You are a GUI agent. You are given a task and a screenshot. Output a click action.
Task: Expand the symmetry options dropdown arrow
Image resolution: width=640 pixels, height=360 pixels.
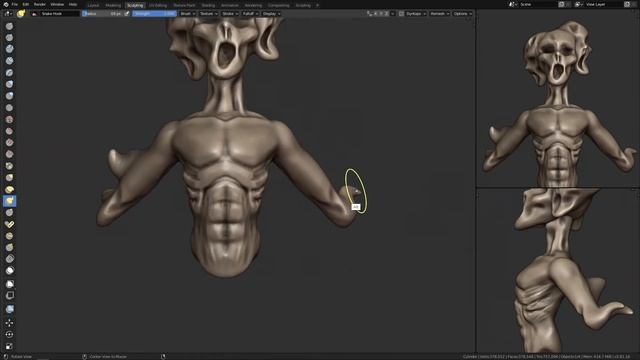[x=393, y=13]
